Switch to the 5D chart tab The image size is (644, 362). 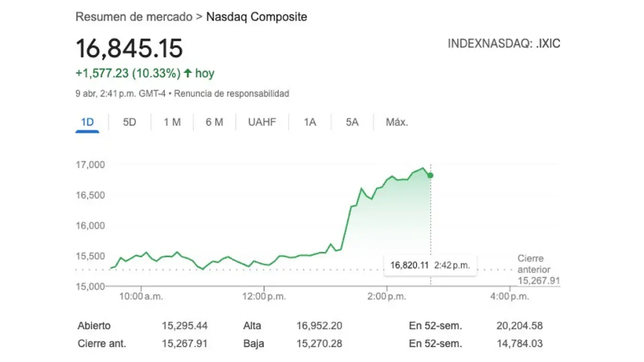130,122
